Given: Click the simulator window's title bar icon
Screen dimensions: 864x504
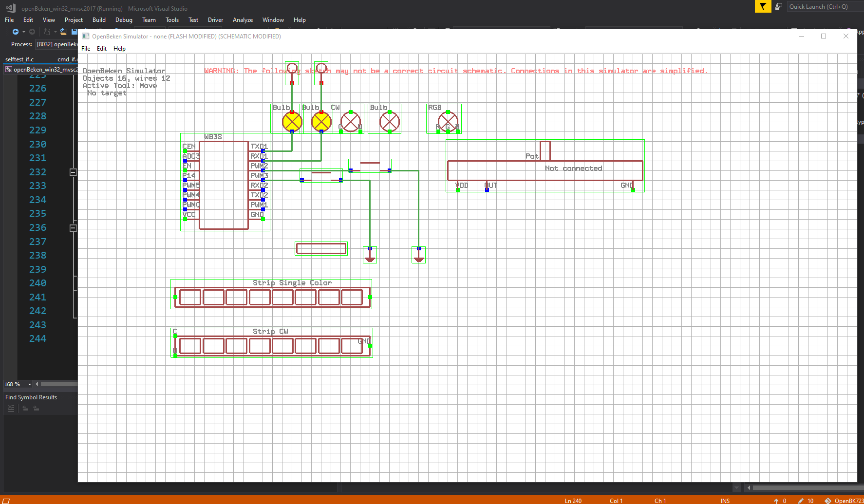Looking at the screenshot, I should click(86, 36).
